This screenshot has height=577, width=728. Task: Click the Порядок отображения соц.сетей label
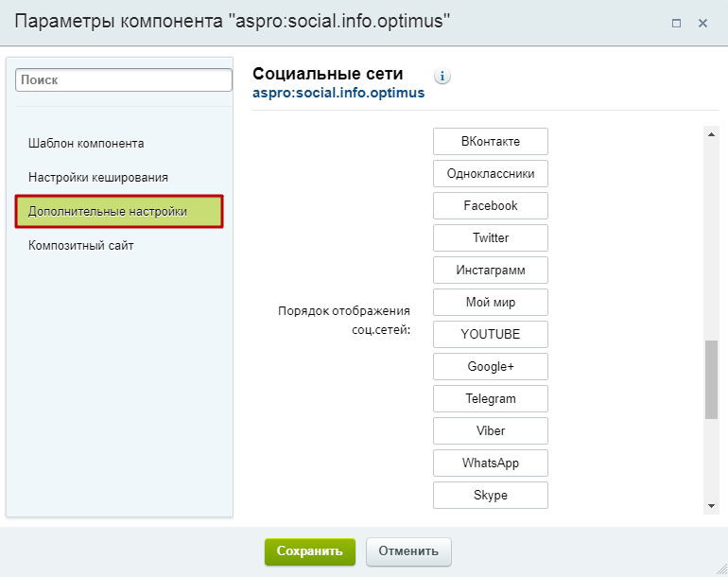(344, 320)
